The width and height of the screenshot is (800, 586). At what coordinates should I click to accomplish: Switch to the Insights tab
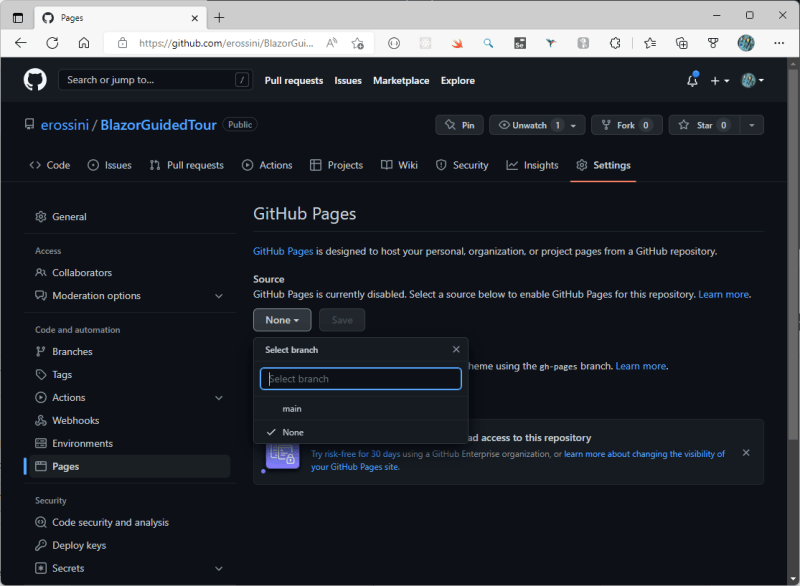(532, 165)
